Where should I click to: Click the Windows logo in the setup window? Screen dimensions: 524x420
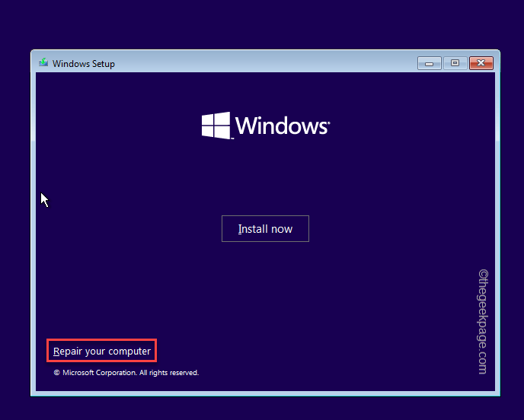pyautogui.click(x=265, y=126)
